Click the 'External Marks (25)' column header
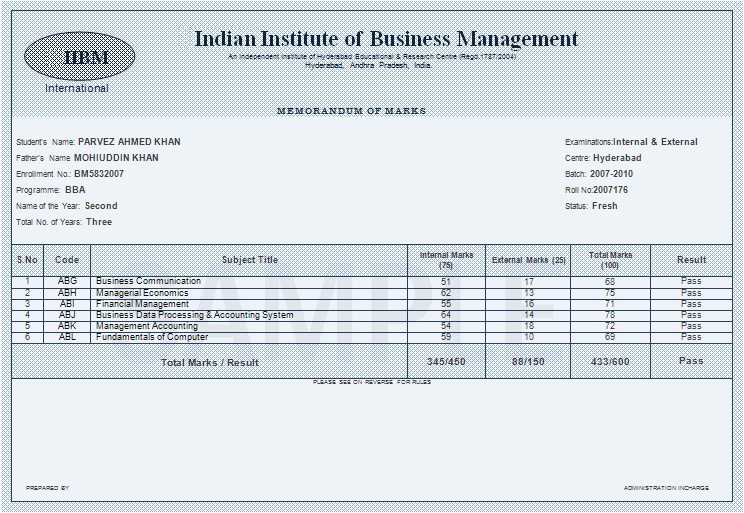Image resolution: width=744 pixels, height=513 pixels. tap(529, 260)
